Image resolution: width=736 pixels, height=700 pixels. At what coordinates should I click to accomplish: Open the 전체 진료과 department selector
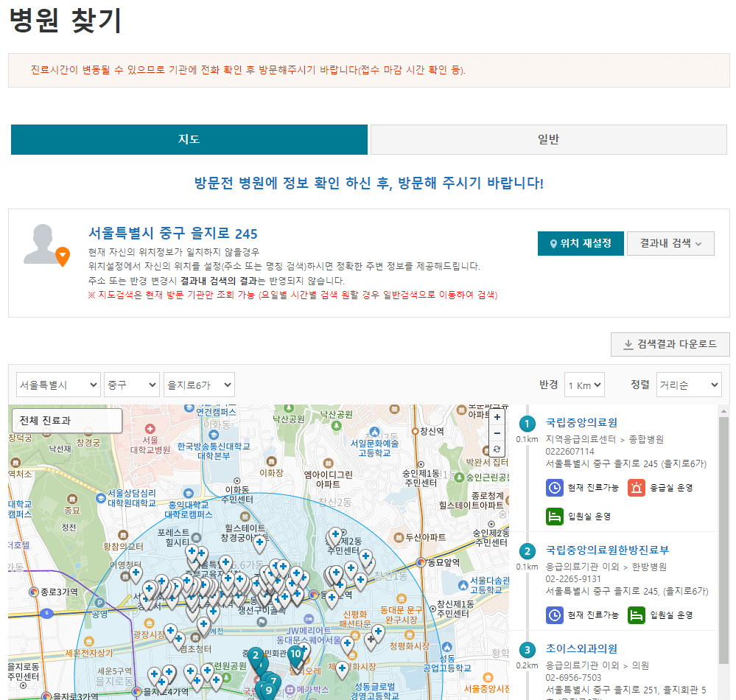pyautogui.click(x=67, y=421)
